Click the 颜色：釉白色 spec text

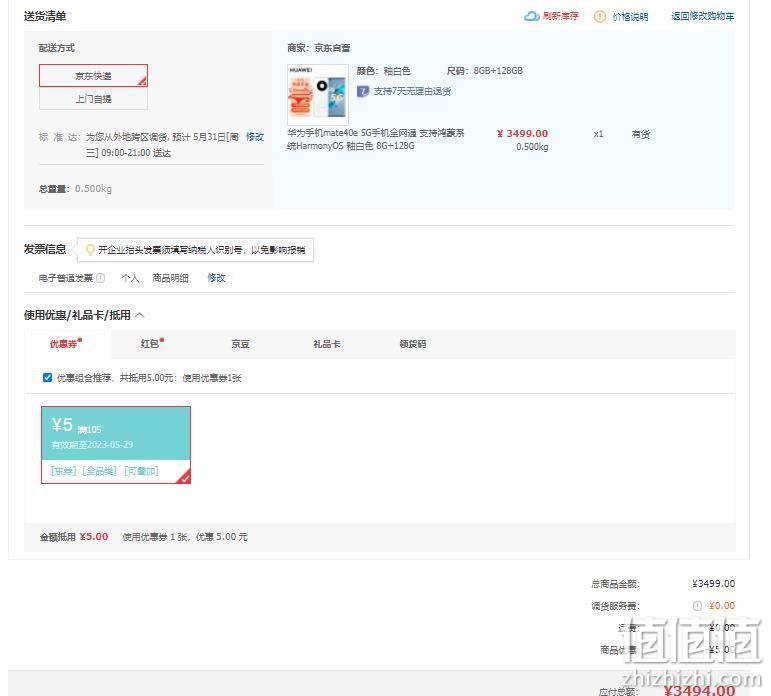(x=384, y=71)
